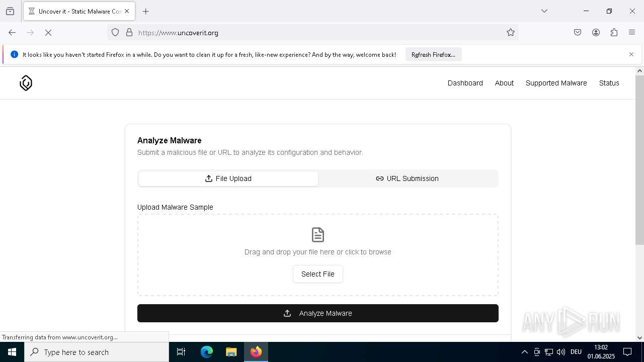Click the vertical page scrollbar
Image resolution: width=644 pixels, height=362 pixels.
639,161
